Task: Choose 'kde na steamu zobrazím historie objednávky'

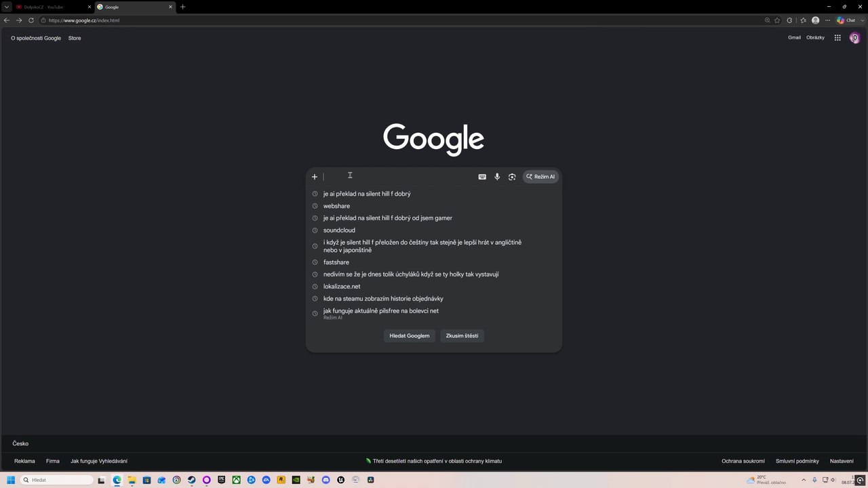Action: [434, 299]
